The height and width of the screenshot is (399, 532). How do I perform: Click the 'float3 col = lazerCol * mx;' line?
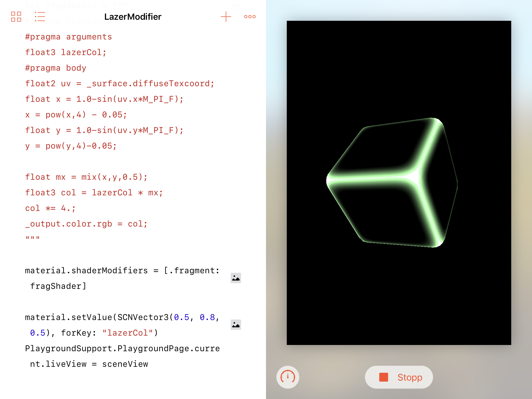coord(94,193)
